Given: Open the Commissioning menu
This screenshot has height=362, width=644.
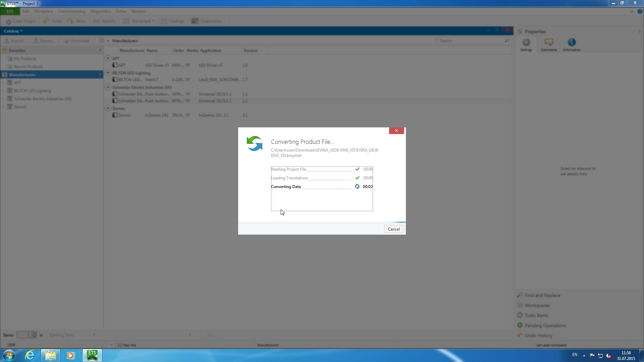Looking at the screenshot, I should (x=71, y=11).
